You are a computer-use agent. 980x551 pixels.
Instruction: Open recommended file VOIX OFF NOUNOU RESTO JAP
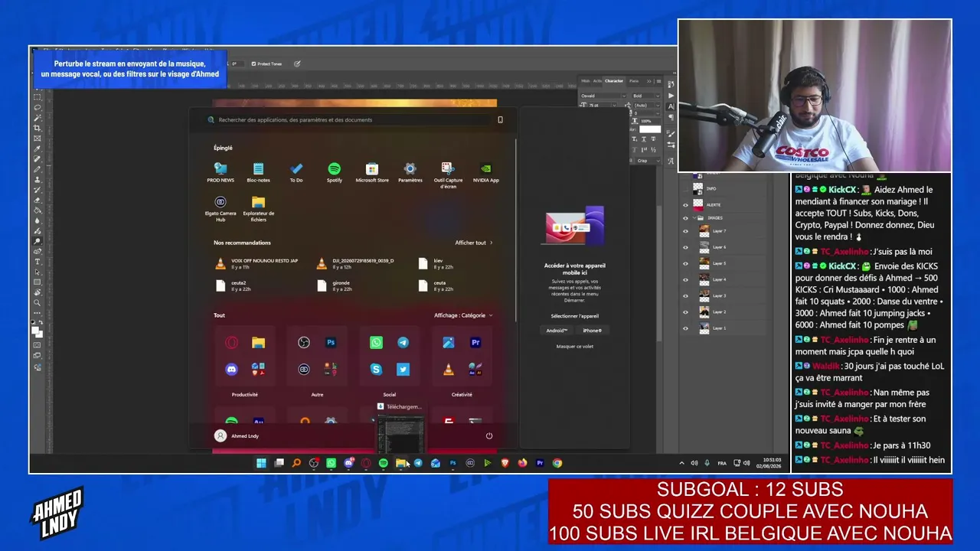(x=257, y=263)
